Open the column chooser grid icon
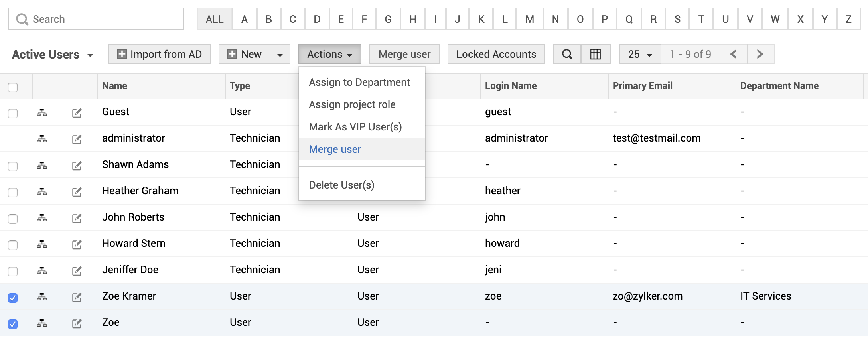The height and width of the screenshot is (337, 868). 596,54
